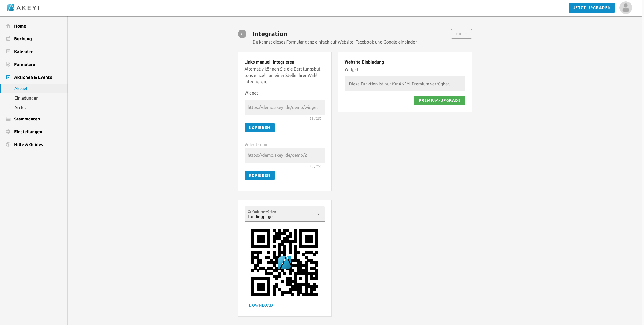Go back using the arrow icon
This screenshot has height=325, width=644.
click(x=242, y=34)
